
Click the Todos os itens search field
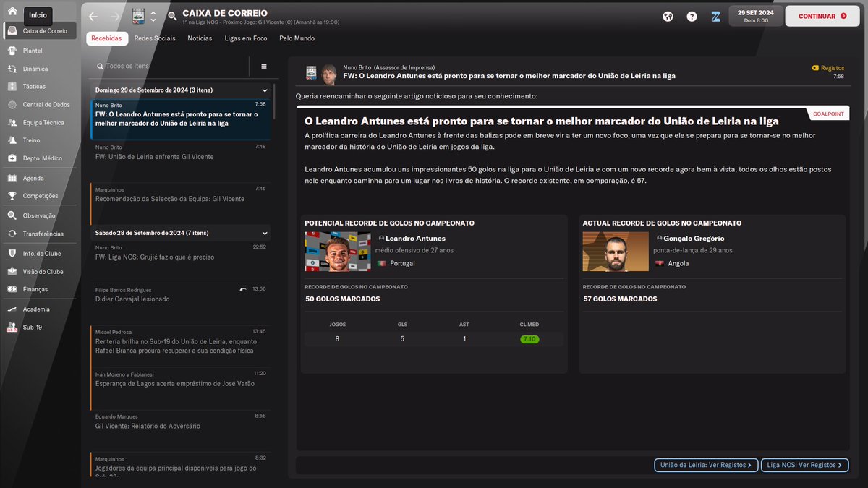171,66
